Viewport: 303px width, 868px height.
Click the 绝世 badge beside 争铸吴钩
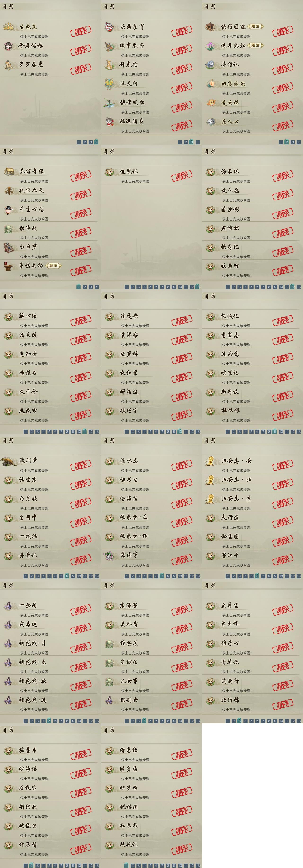point(54,265)
